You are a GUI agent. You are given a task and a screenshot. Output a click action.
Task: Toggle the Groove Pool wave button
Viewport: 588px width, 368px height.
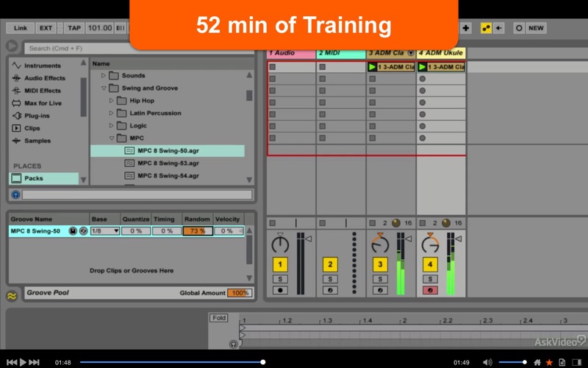[x=12, y=297]
